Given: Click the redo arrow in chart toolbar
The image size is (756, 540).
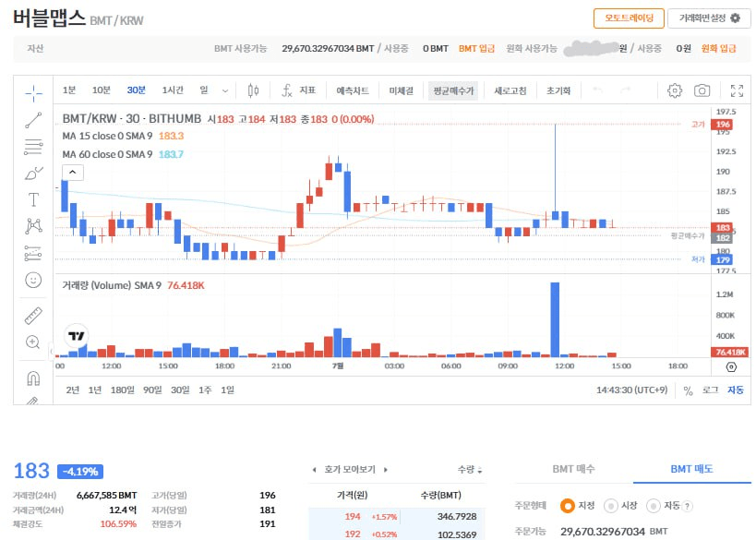Looking at the screenshot, I should pos(625,90).
